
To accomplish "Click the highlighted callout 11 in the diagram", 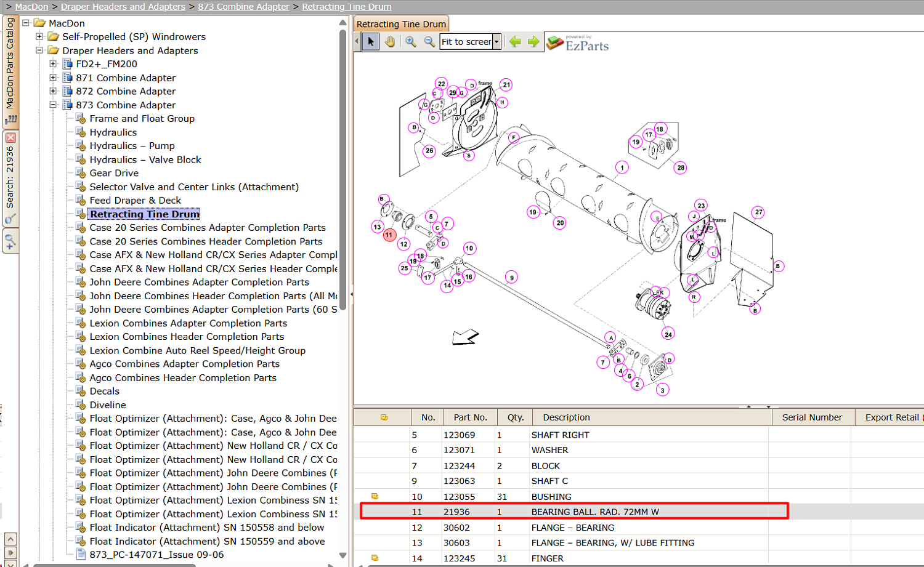I will (389, 235).
